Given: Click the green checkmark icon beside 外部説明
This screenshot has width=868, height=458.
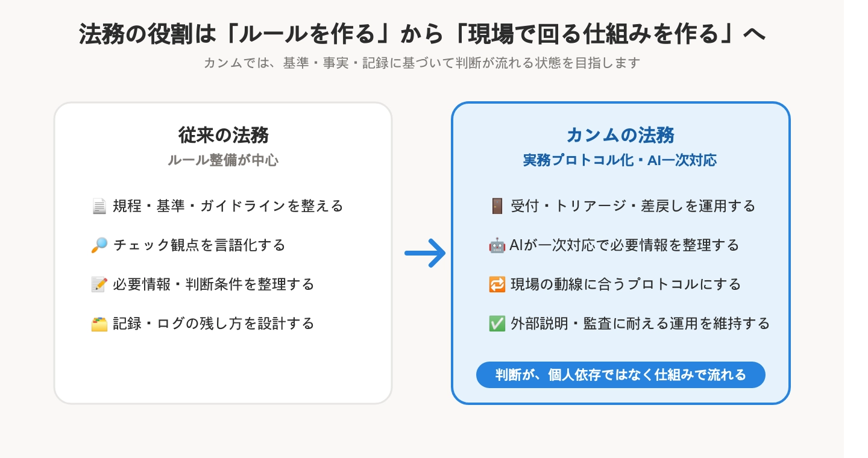Looking at the screenshot, I should point(497,324).
